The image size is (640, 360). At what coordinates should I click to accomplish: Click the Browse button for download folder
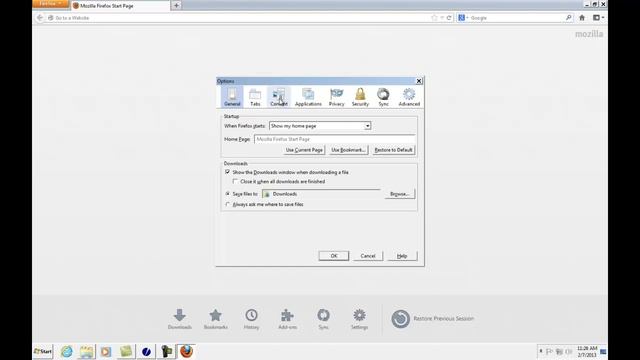pyautogui.click(x=400, y=194)
